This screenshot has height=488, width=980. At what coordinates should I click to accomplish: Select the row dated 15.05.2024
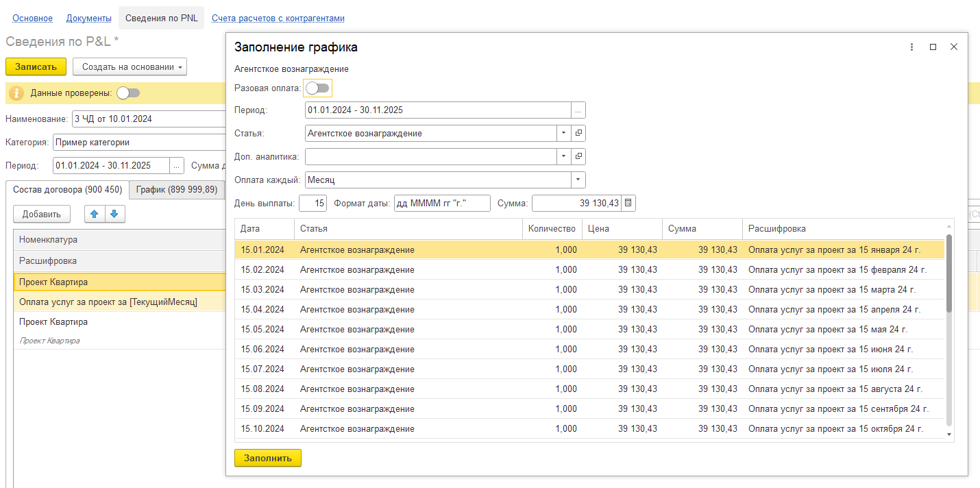589,329
